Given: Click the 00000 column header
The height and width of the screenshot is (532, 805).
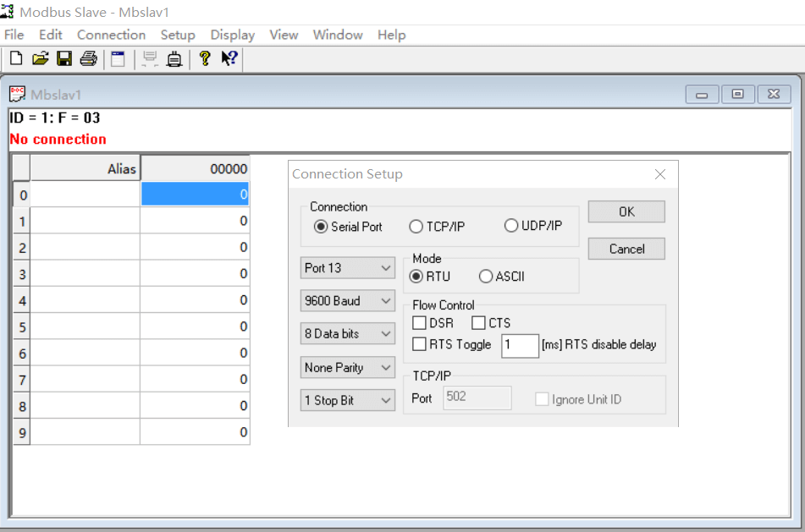Looking at the screenshot, I should [195, 169].
